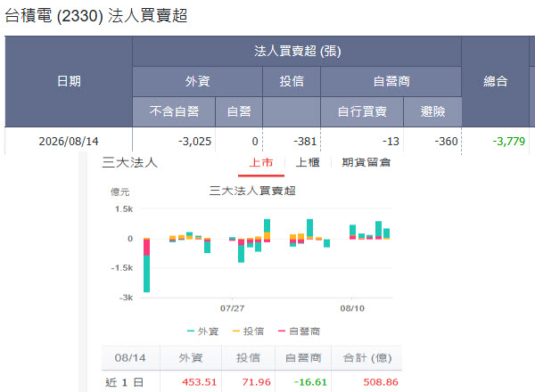Switch to the 上櫃 tab
535x392 pixels.
(308, 163)
